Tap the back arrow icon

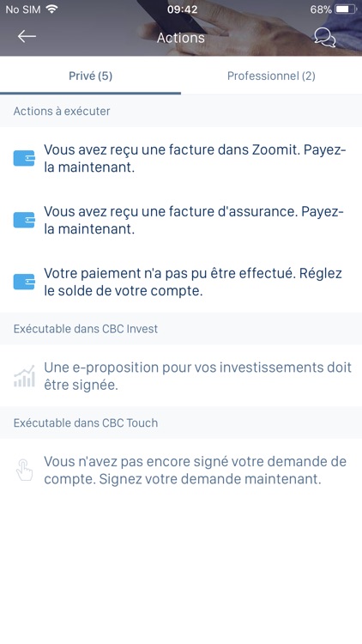tap(27, 37)
